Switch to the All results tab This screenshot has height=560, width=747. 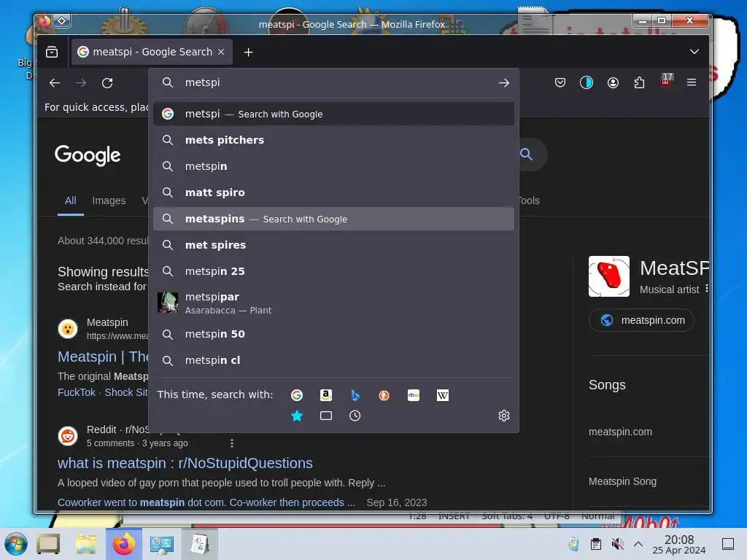[71, 201]
